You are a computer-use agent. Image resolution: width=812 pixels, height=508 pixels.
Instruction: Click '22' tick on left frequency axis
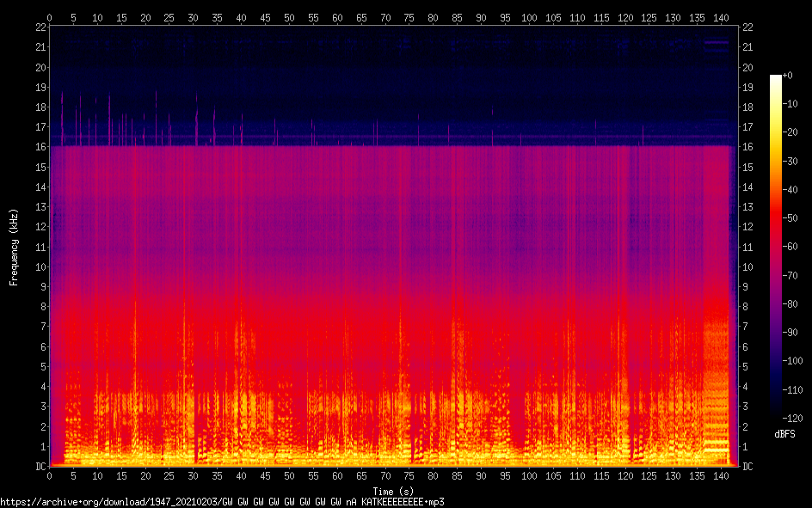point(41,28)
